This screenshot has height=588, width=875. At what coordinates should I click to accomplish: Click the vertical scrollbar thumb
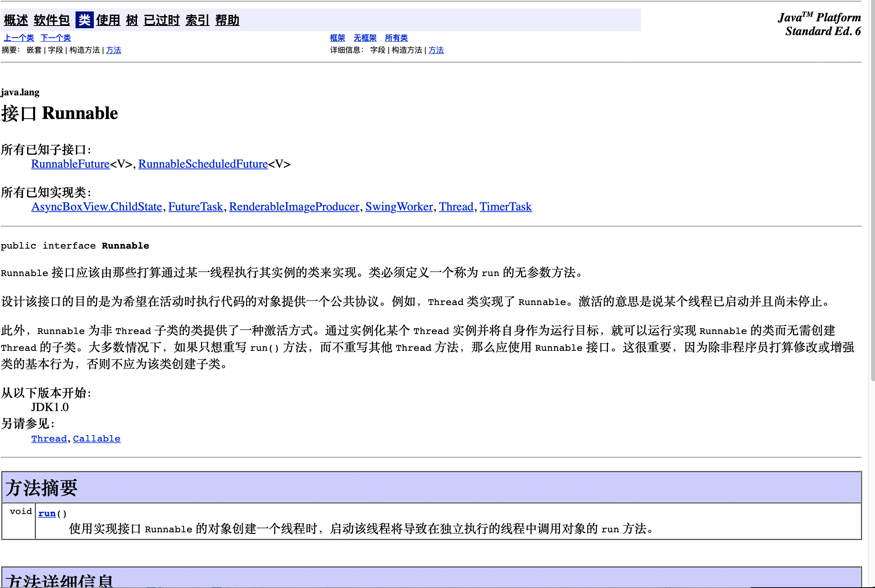873,191
